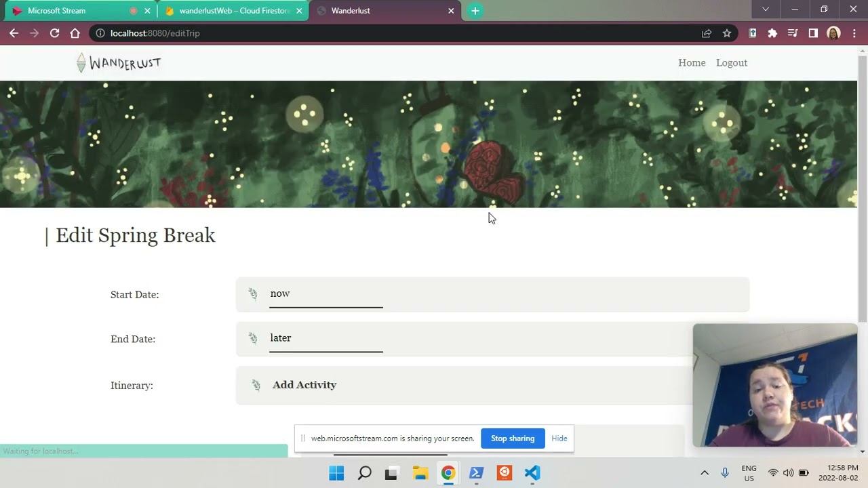Screen dimensions: 868x488
Task: Go back to the previous page
Action: click(x=14, y=33)
